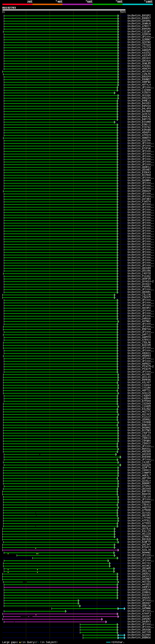Viewport: 155px width, 644px height.
Task: Click label UniRef100_B4NEJ1
Action: [x=139, y=101]
